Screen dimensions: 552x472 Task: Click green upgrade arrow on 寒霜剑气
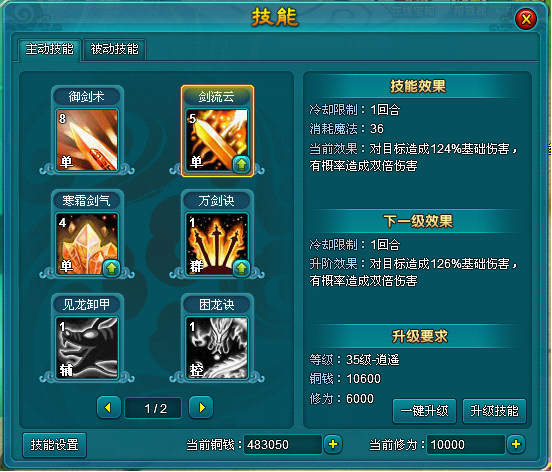coord(111,269)
